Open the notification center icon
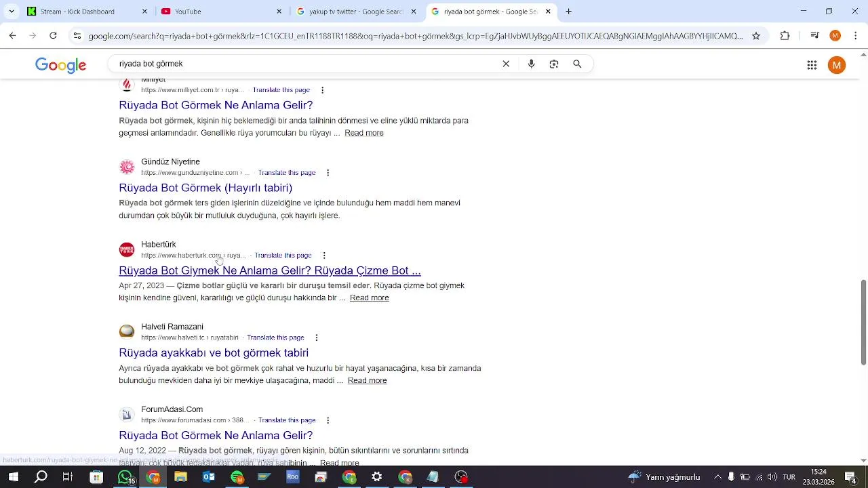Screen dimensions: 868x488 (850, 477)
